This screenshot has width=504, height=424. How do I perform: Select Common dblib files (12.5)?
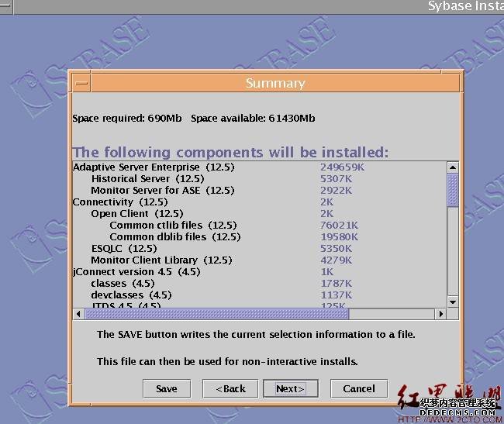coord(174,236)
